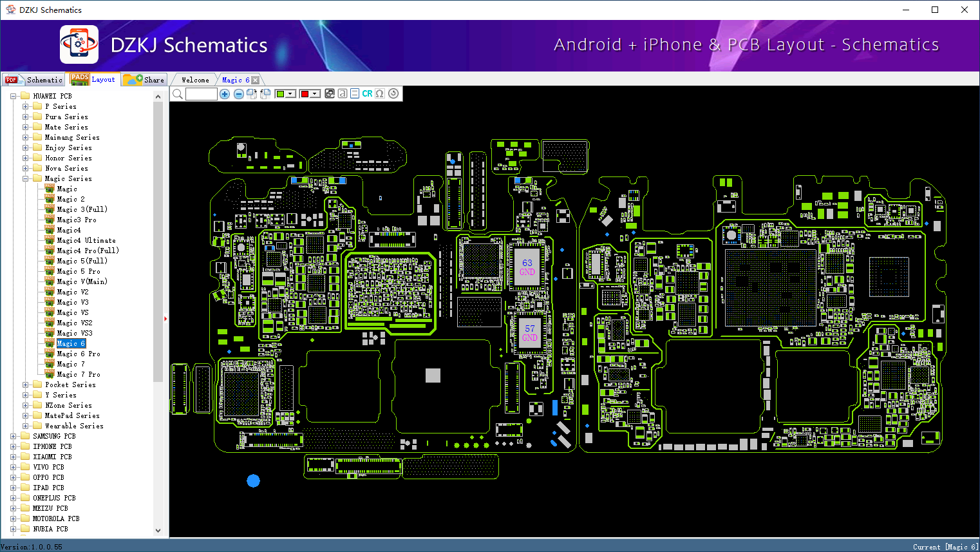Click the DZKJ Schematics app logo in banner
This screenshot has height=552, width=980.
coord(79,44)
